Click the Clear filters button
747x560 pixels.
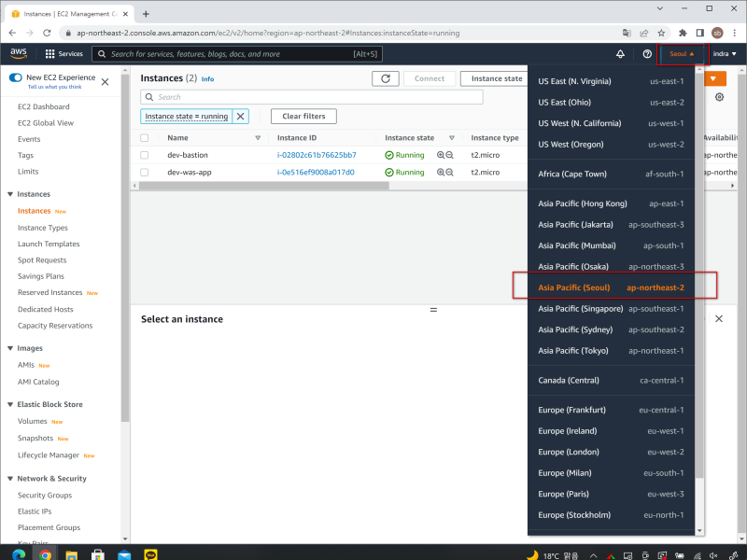point(303,116)
